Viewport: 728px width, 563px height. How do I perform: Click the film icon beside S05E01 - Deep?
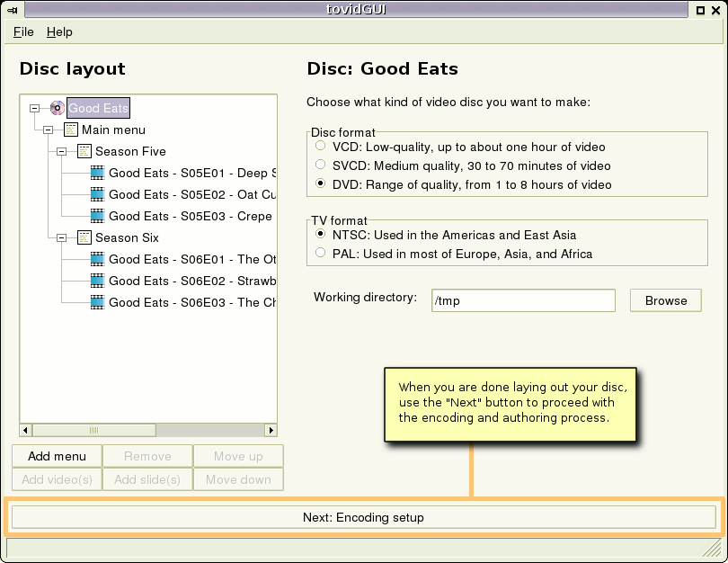96,173
